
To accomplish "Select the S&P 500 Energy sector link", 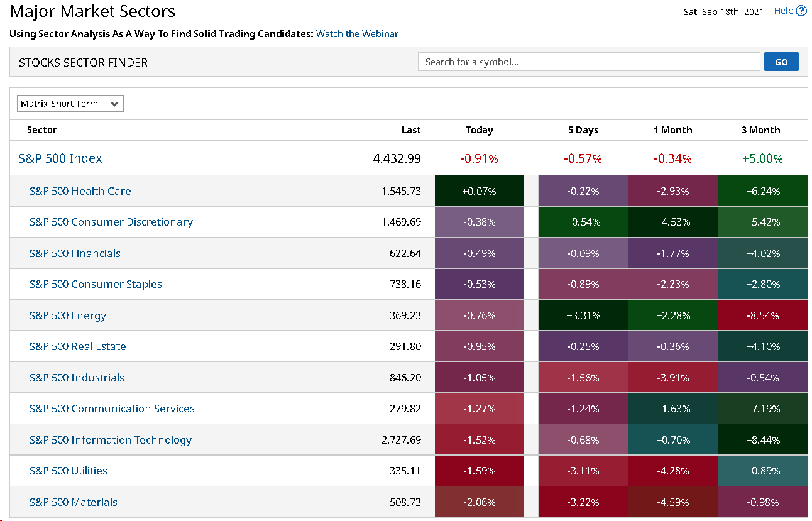I will 68,315.
